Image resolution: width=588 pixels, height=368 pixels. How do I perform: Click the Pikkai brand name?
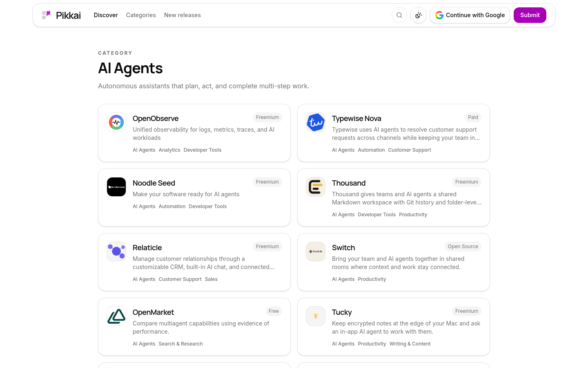click(x=68, y=15)
